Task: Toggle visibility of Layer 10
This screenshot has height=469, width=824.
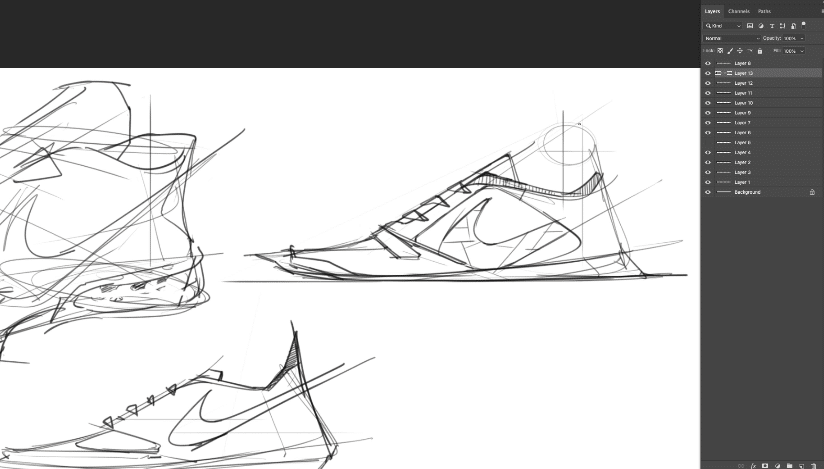Action: point(708,104)
